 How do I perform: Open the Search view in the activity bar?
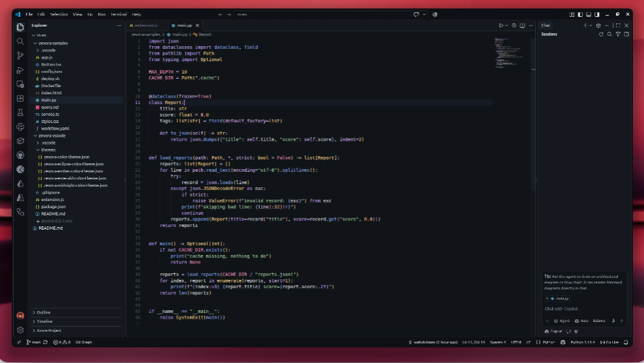click(x=20, y=42)
